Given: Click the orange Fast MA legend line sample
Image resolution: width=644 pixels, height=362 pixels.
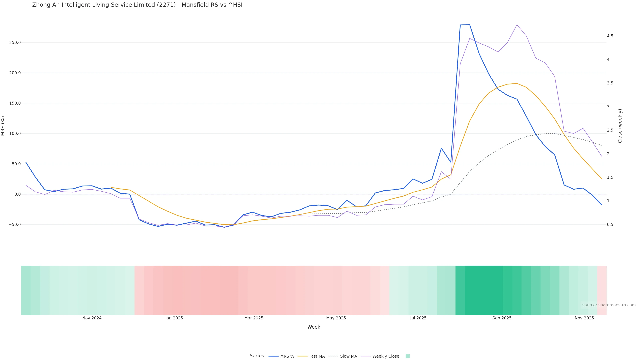Looking at the screenshot, I should [x=303, y=356].
